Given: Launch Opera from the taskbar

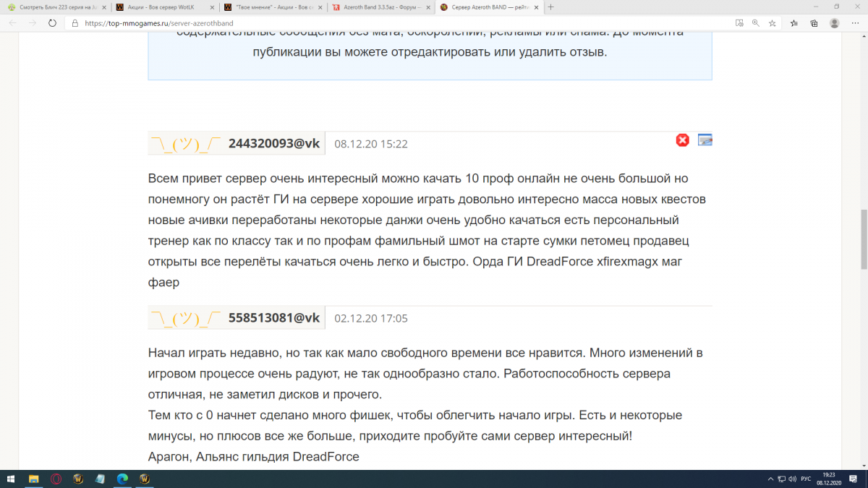Looking at the screenshot, I should click(56, 479).
